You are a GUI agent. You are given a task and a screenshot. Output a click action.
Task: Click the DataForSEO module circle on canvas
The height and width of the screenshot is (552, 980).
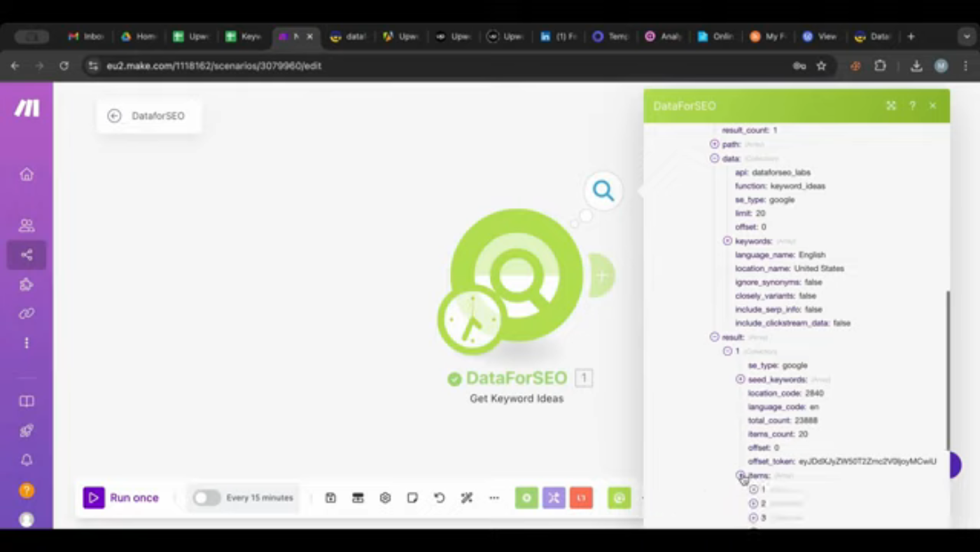[x=517, y=275]
